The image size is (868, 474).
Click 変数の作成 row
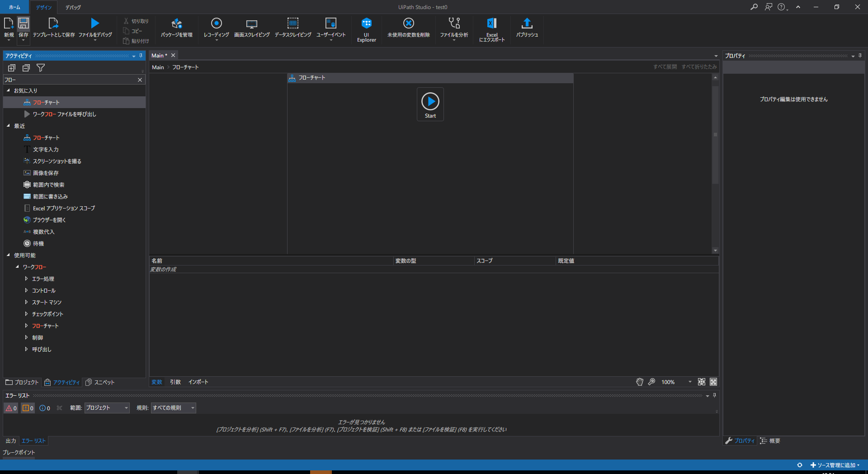tap(434, 270)
